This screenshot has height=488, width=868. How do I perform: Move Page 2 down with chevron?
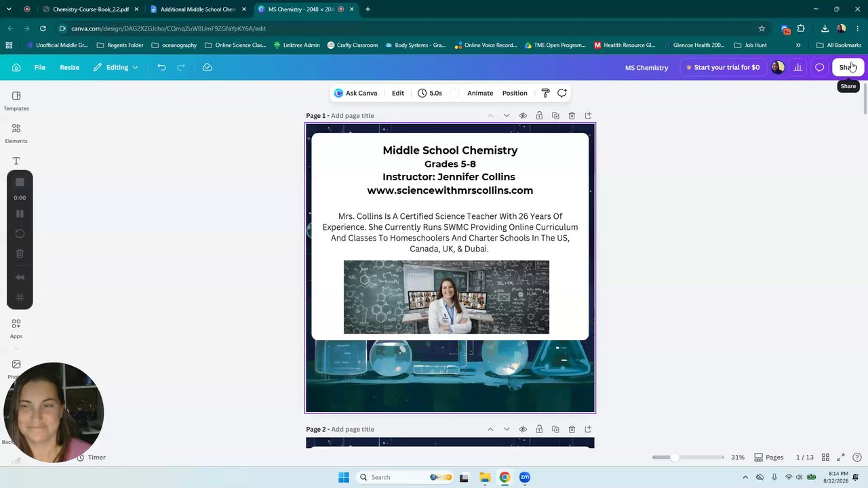coord(507,429)
